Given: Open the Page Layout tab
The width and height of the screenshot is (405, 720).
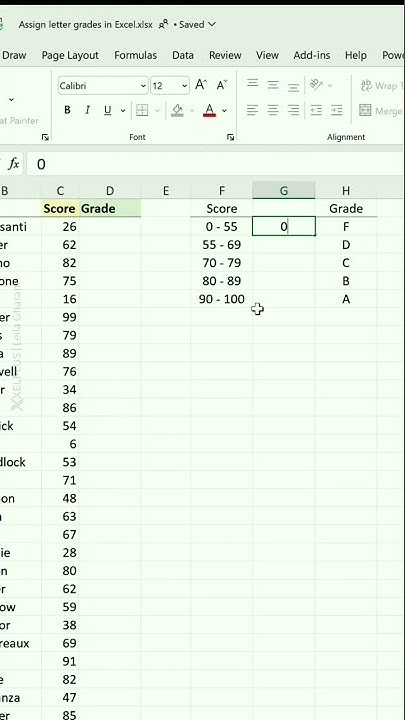Looking at the screenshot, I should point(70,55).
